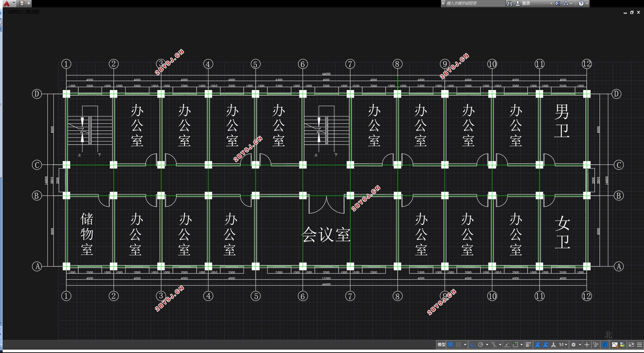
Task: Open the 俯视 view controls menu
Action: (15, 12)
